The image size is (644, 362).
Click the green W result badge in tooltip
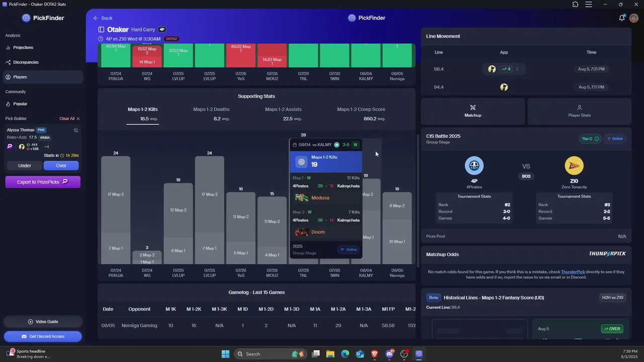click(x=355, y=145)
